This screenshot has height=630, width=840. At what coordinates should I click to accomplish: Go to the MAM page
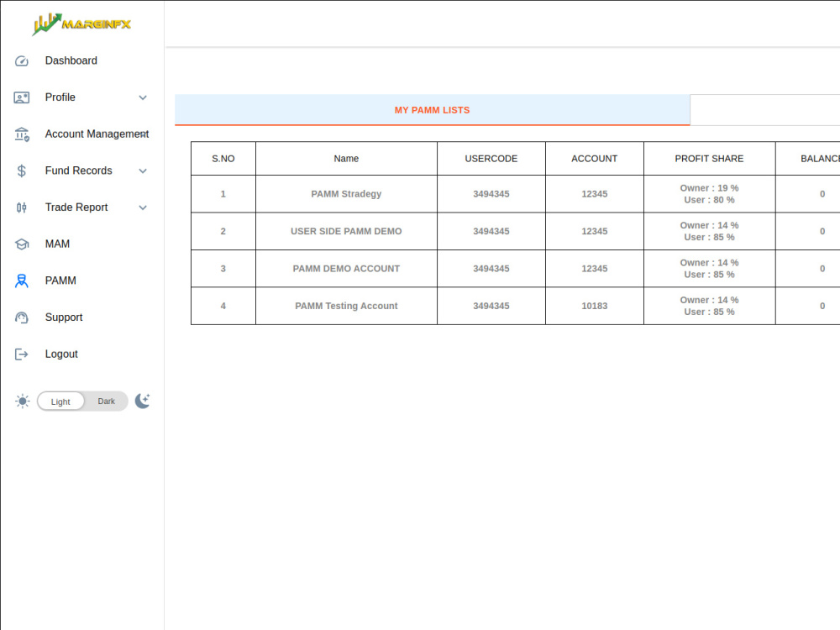pyautogui.click(x=57, y=244)
